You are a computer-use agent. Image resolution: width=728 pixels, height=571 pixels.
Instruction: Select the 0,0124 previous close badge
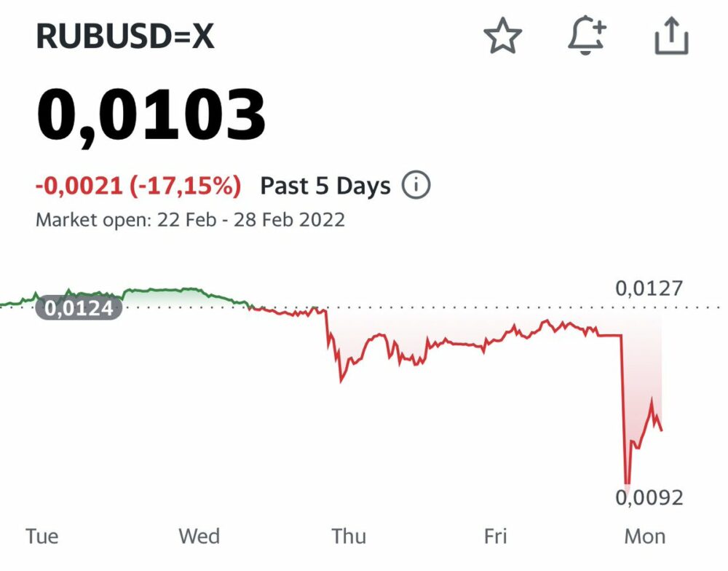click(79, 309)
